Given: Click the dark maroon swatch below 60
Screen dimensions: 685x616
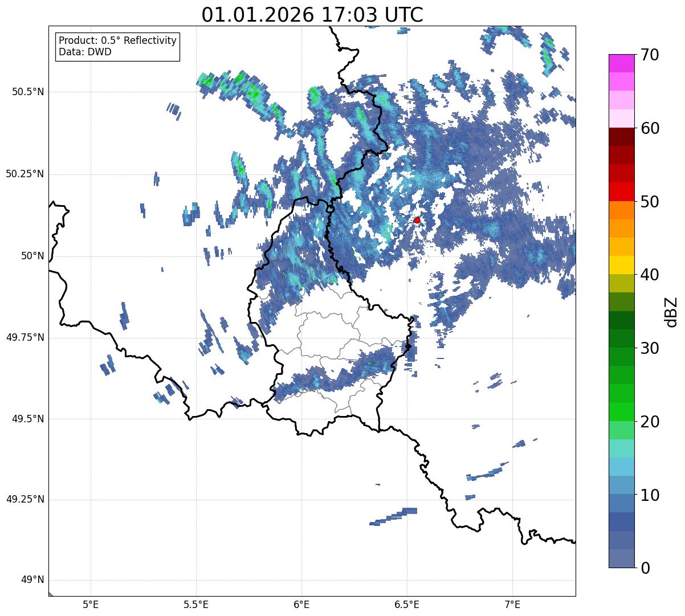Looking at the screenshot, I should (622, 137).
